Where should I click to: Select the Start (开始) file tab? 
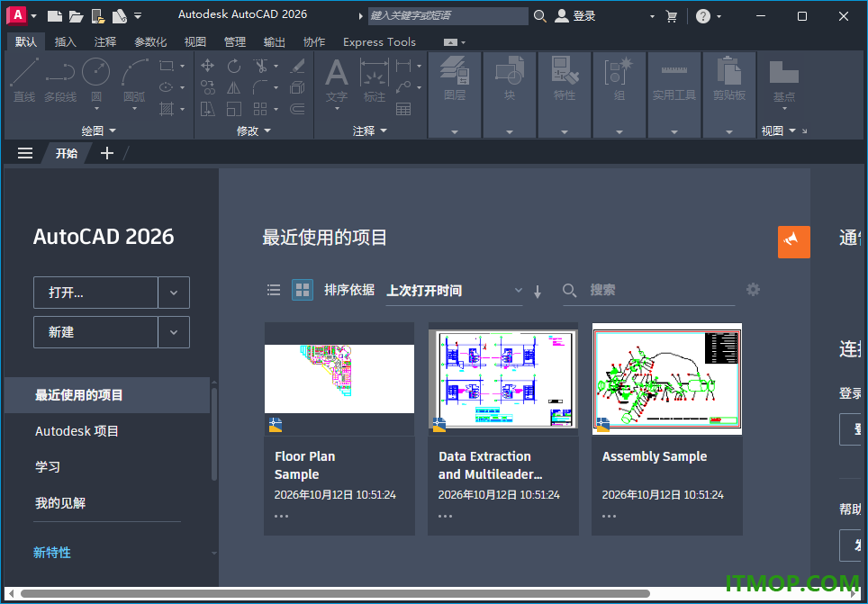tap(67, 153)
